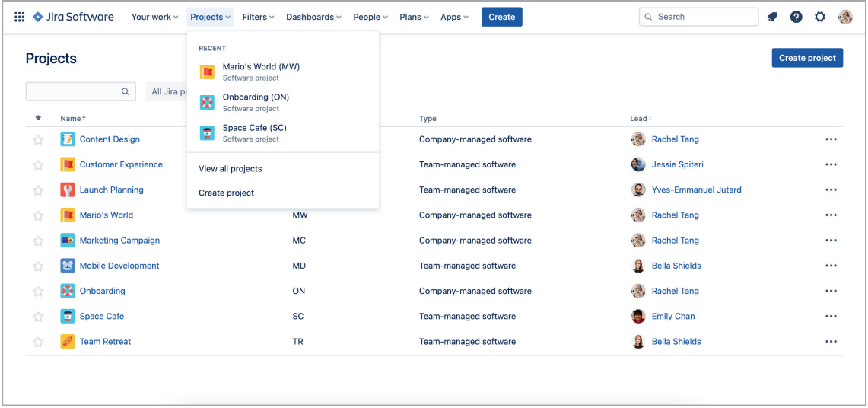
Task: Open the Content Design project link
Action: click(x=110, y=139)
